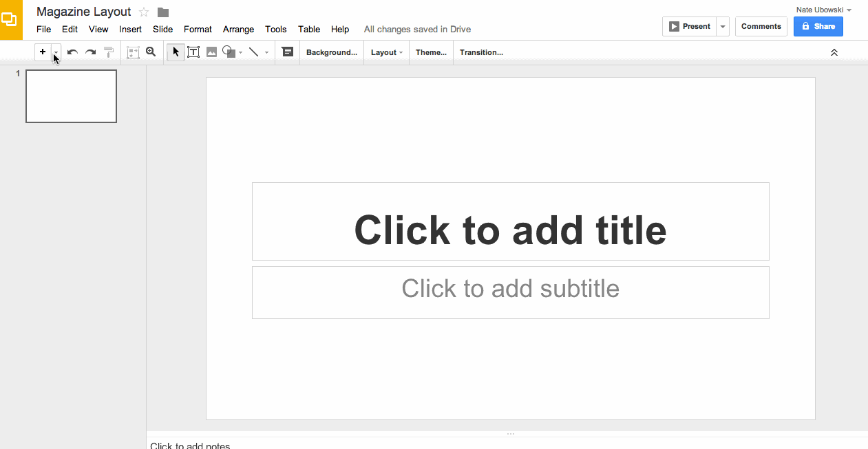The width and height of the screenshot is (868, 449).
Task: Add a new slide with plus button
Action: pyautogui.click(x=43, y=52)
